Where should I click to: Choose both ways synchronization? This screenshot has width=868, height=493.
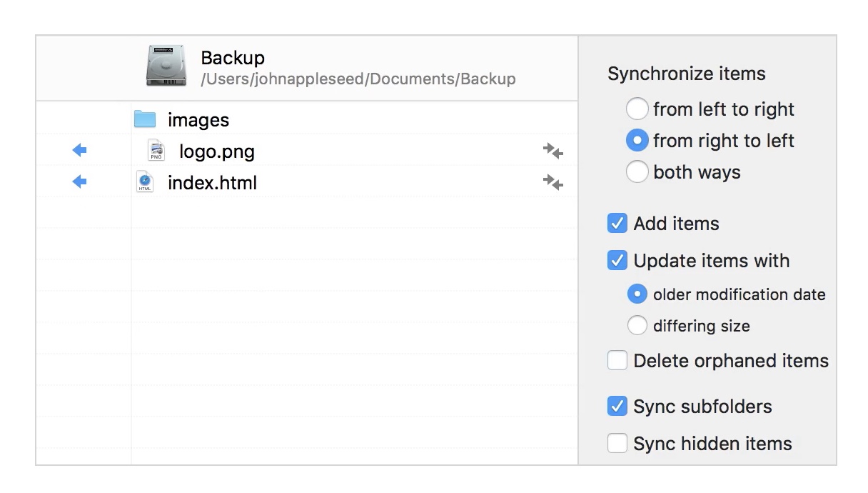[x=637, y=172]
